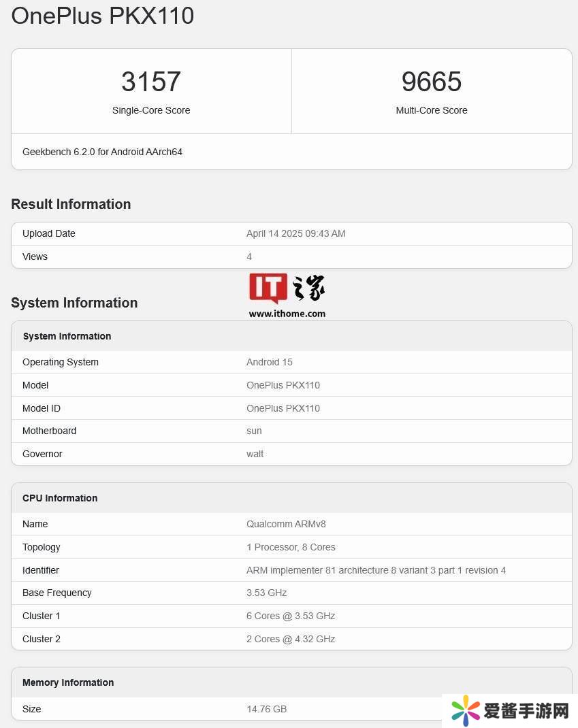This screenshot has height=728, width=578.
Task: Click the single-core score 3157
Action: tap(151, 82)
